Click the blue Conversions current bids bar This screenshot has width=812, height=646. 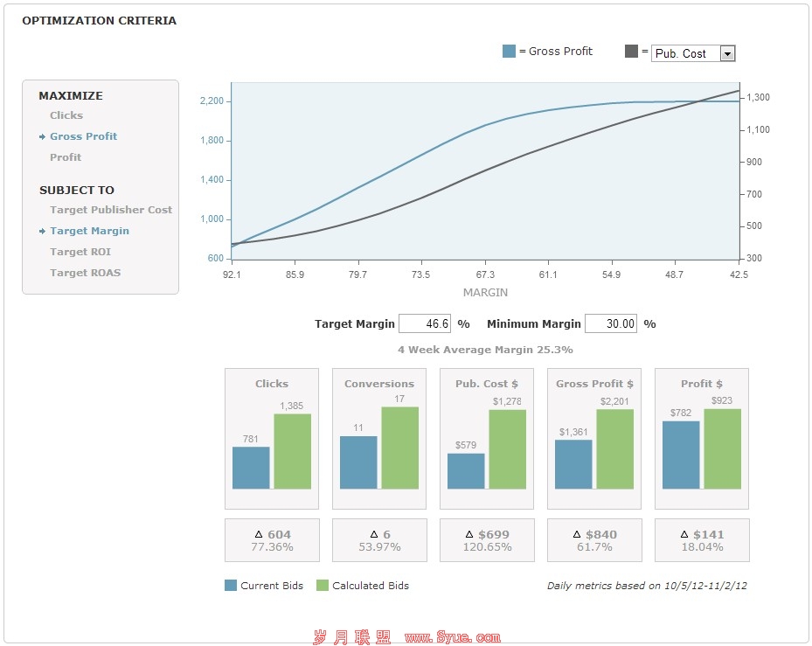point(358,462)
